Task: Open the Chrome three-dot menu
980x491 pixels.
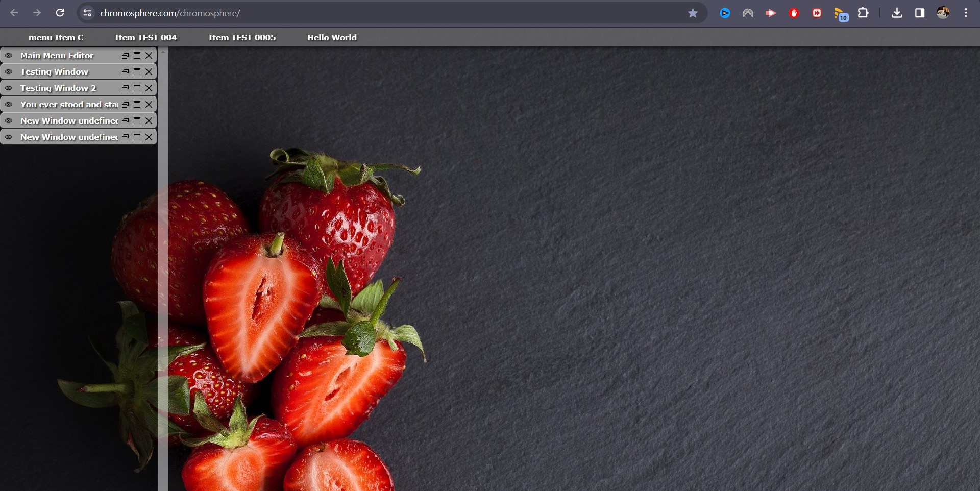Action: pyautogui.click(x=966, y=13)
